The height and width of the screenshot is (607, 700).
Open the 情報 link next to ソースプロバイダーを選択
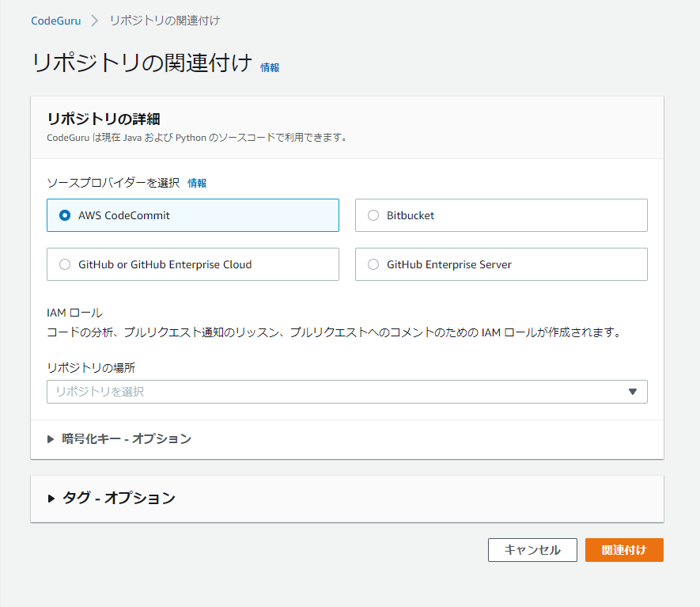click(x=197, y=183)
